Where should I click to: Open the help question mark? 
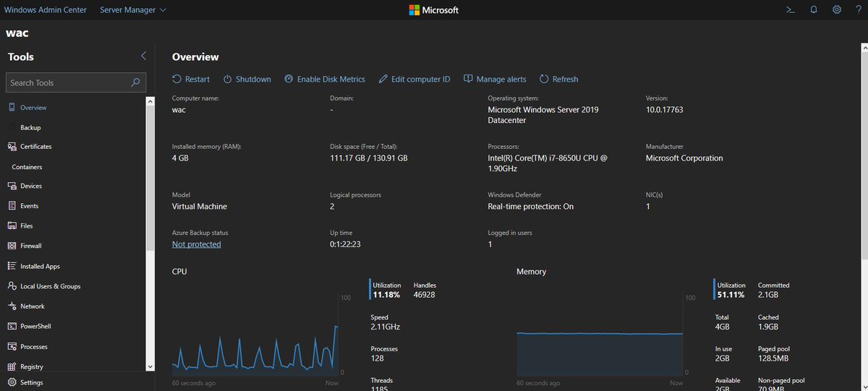click(x=859, y=10)
